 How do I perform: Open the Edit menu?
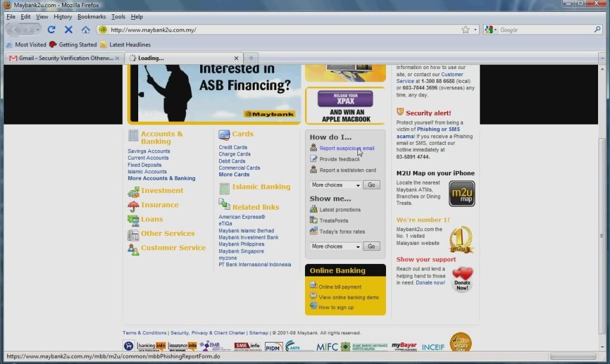pos(26,17)
